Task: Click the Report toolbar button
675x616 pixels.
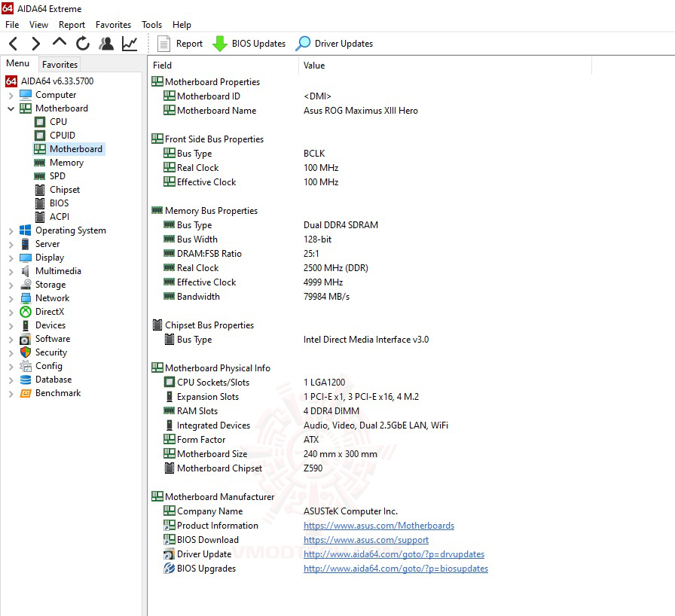Action: click(180, 44)
